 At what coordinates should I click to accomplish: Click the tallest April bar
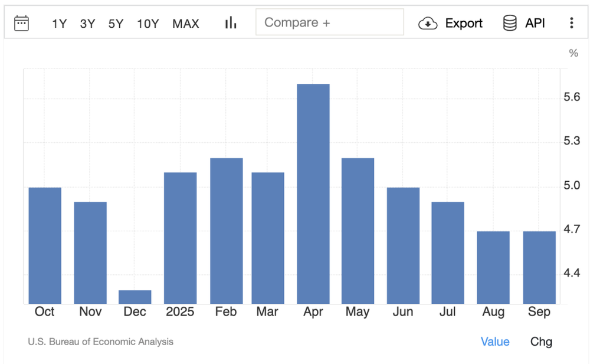313,195
